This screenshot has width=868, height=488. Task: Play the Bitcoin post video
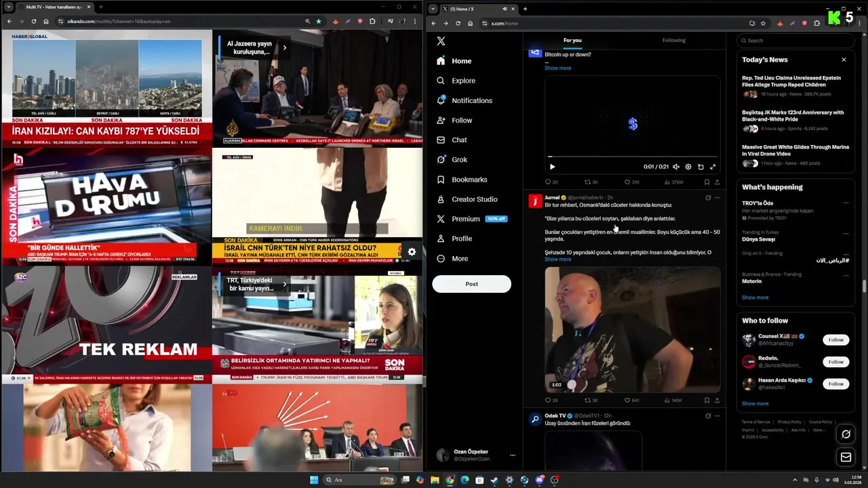pyautogui.click(x=552, y=167)
